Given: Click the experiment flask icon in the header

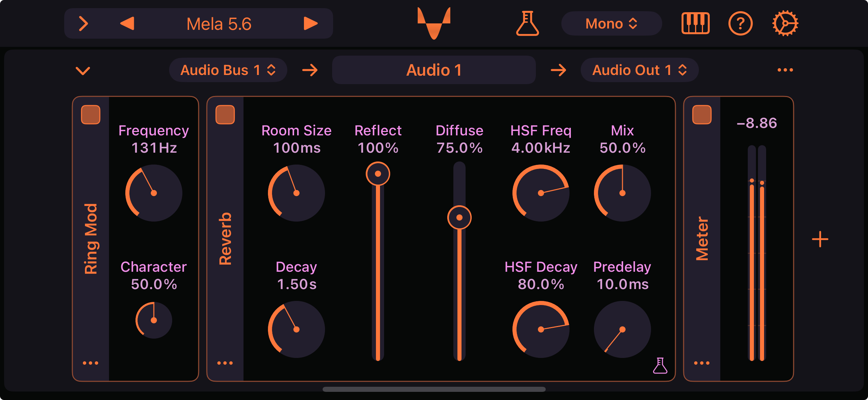Looking at the screenshot, I should pyautogui.click(x=527, y=23).
